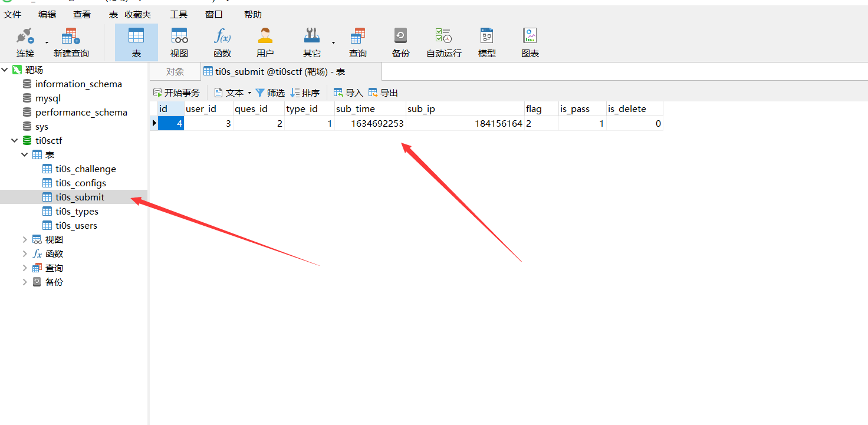Image resolution: width=868 pixels, height=425 pixels.
Task: Open the 函数 functions toolbar button
Action: point(222,42)
